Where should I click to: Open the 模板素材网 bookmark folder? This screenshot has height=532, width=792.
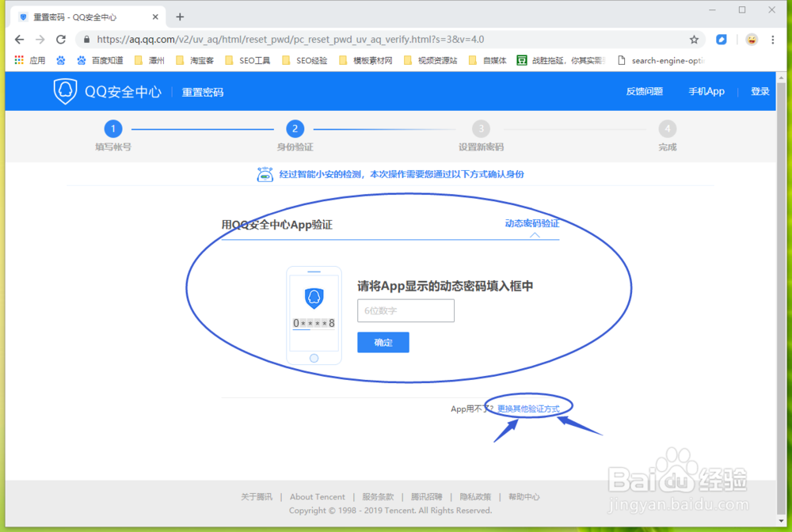coord(366,61)
